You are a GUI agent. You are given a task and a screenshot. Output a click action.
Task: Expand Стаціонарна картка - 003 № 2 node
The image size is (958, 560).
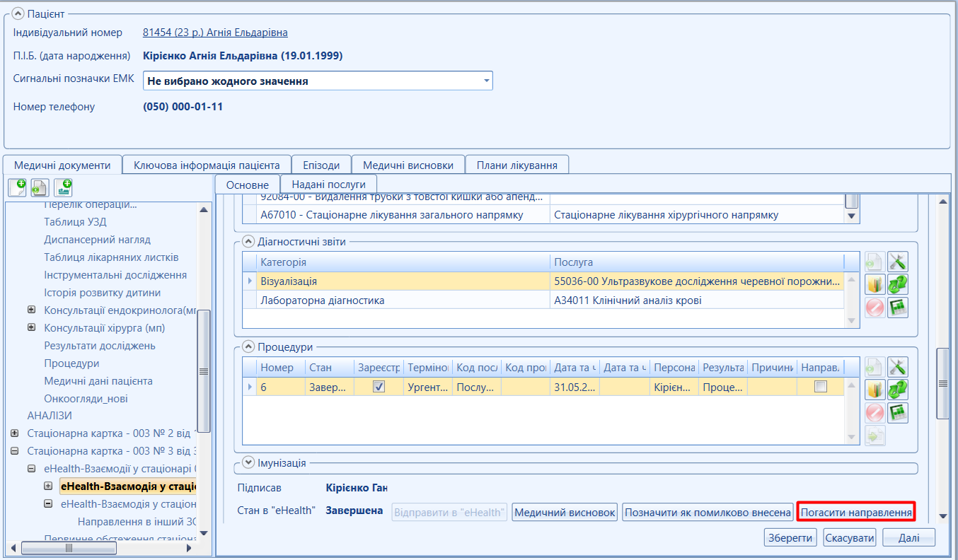14,433
